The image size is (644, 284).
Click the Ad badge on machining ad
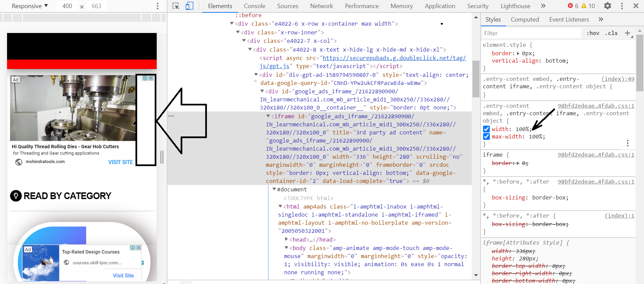tap(16, 80)
